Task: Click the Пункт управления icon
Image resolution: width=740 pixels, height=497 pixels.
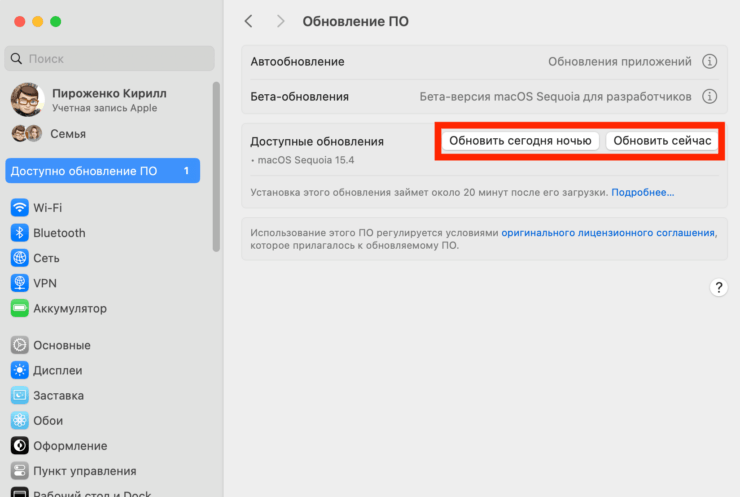Action: (x=19, y=471)
